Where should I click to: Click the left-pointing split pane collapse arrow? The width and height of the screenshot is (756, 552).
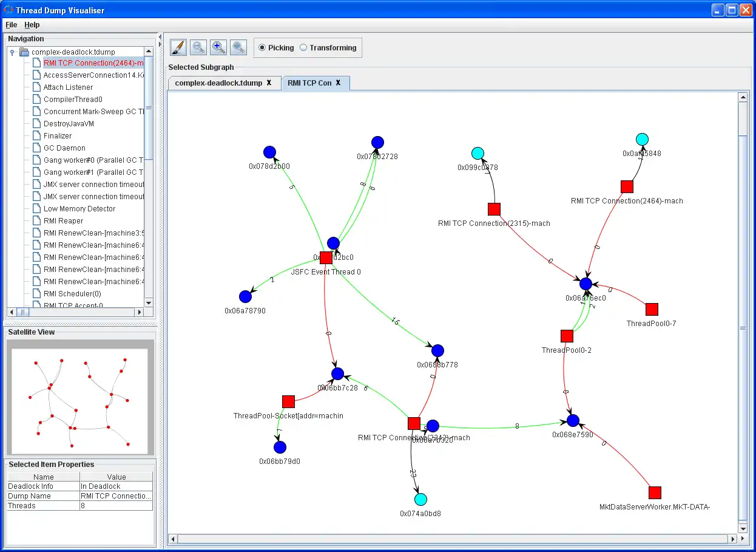pos(160,37)
